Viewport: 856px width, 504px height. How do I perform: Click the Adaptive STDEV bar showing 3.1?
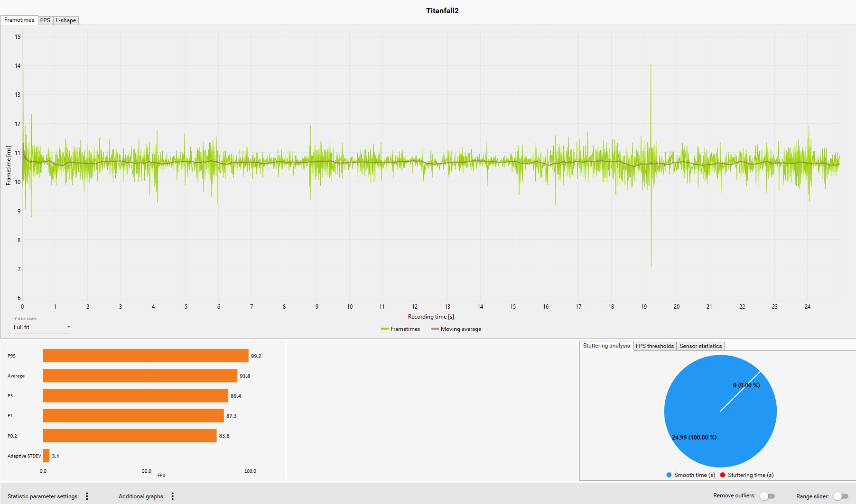click(46, 456)
